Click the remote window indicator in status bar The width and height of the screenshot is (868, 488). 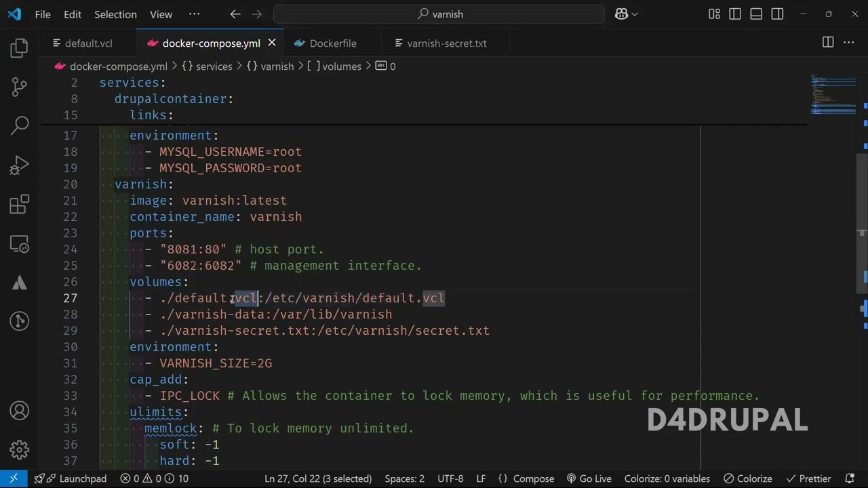14,479
